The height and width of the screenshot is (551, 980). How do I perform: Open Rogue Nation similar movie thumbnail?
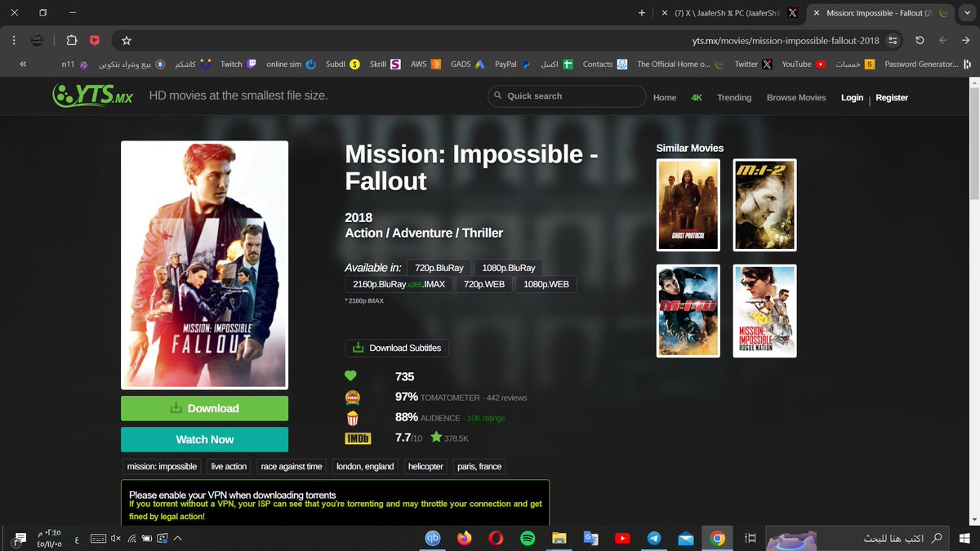[x=764, y=311]
